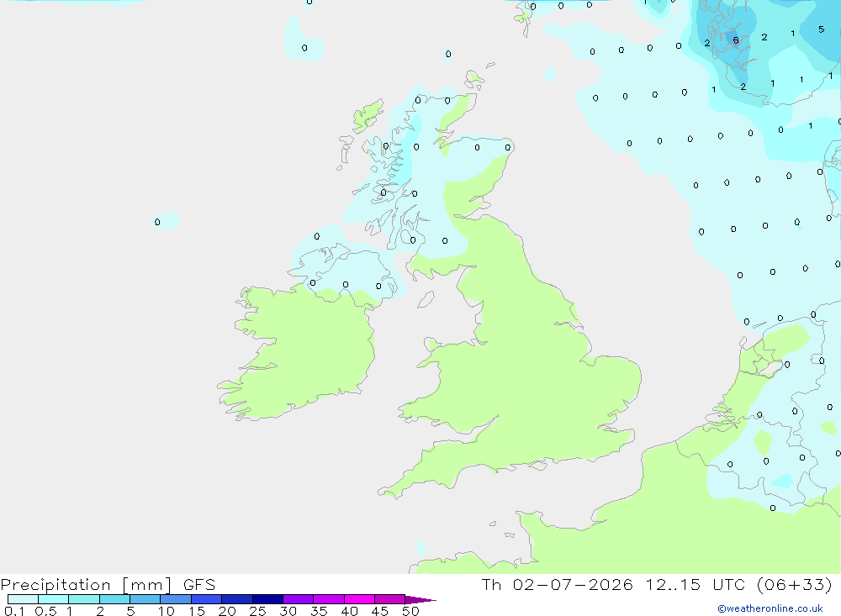The width and height of the screenshot is (841, 616).
Task: Click the '(06+33)' model run label
Action: click(x=795, y=584)
